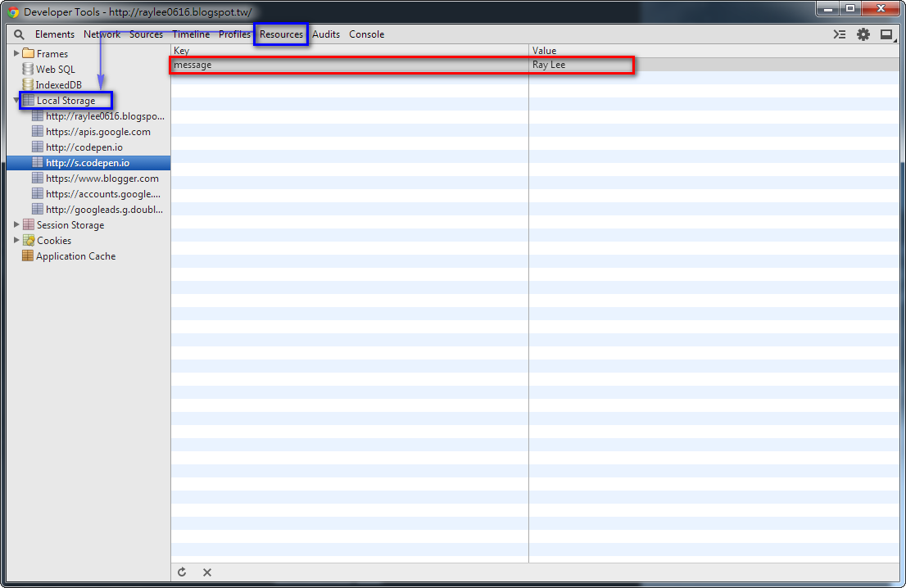The height and width of the screenshot is (588, 906).
Task: Toggle the console drawer icon
Action: [x=839, y=34]
